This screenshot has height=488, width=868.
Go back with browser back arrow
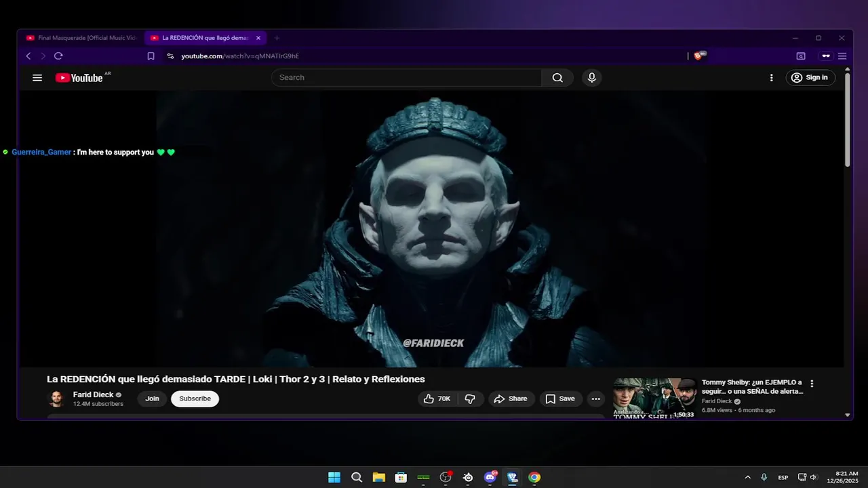[x=28, y=56]
